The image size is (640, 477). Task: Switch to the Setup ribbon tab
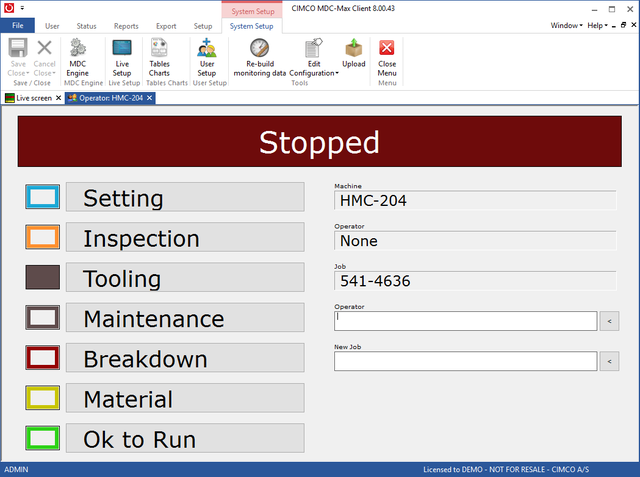pyautogui.click(x=202, y=26)
